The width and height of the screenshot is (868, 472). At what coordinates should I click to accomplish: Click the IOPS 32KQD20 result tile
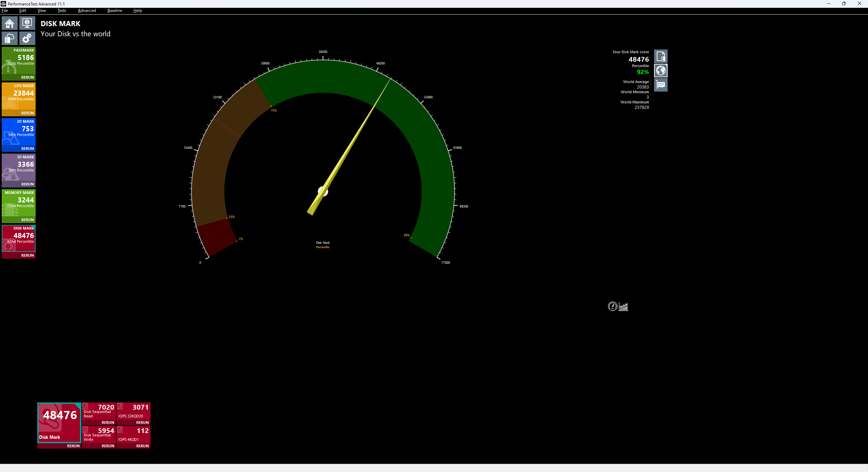point(133,411)
